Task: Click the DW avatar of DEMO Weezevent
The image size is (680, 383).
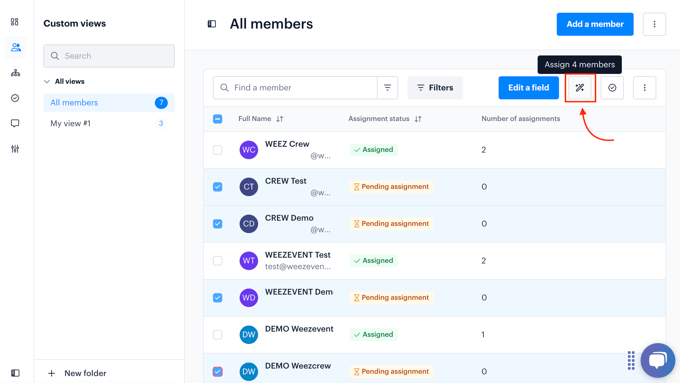Action: coord(248,334)
